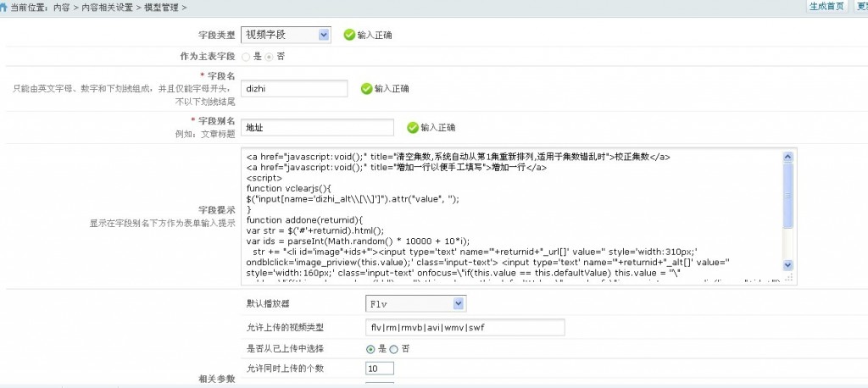Image resolution: width=868 pixels, height=388 pixels.
Task: Click green checkmark next to 字段类型 dropdown
Action: 348,35
